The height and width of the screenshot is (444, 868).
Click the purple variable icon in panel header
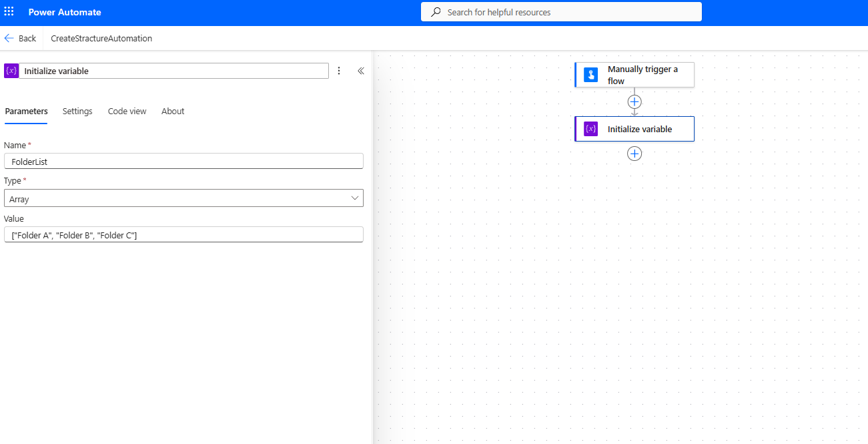click(x=11, y=71)
